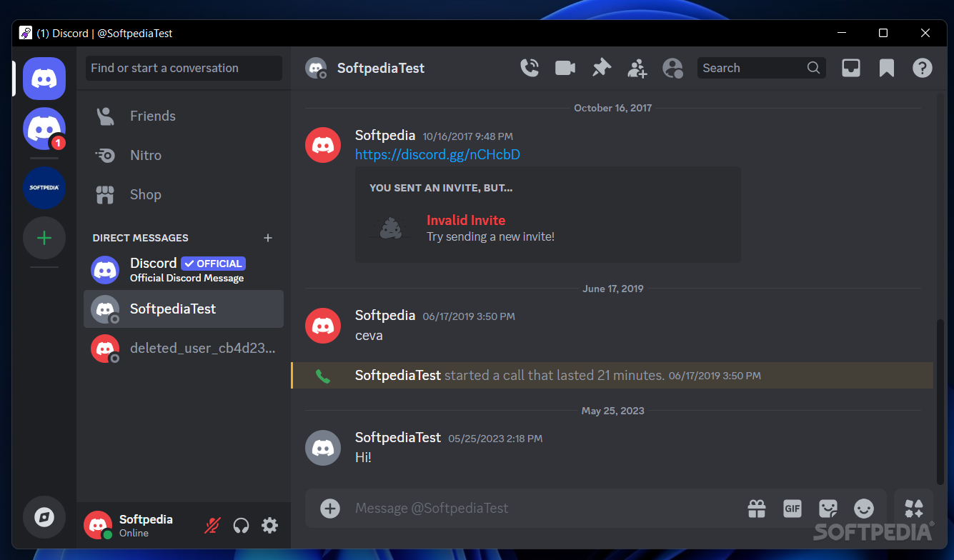Viewport: 954px width, 560px height.
Task: Toggle the user profile panel
Action: [x=672, y=68]
